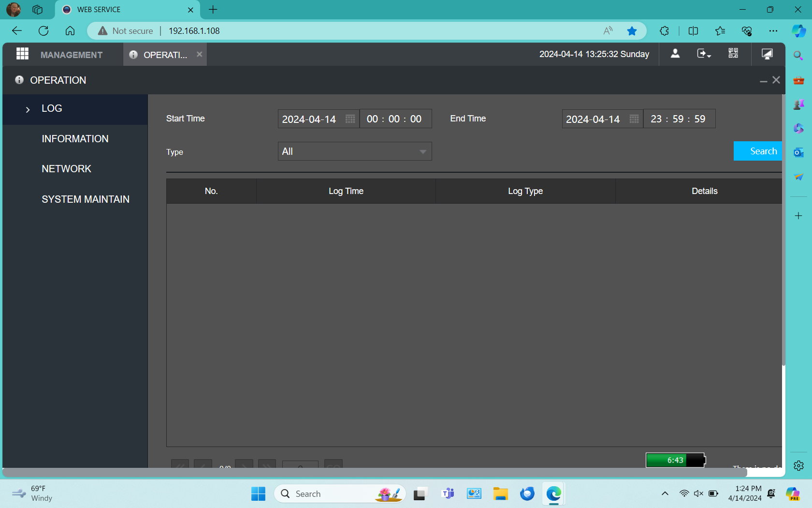Image resolution: width=812 pixels, height=508 pixels.
Task: Expand the LOG chevron arrow
Action: [x=28, y=110]
